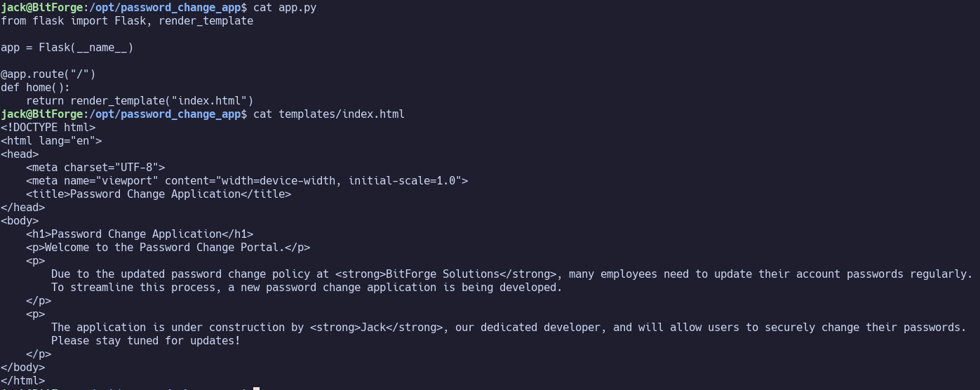The height and width of the screenshot is (390, 980).
Task: Click the closing '</body>' tag
Action: (23, 368)
